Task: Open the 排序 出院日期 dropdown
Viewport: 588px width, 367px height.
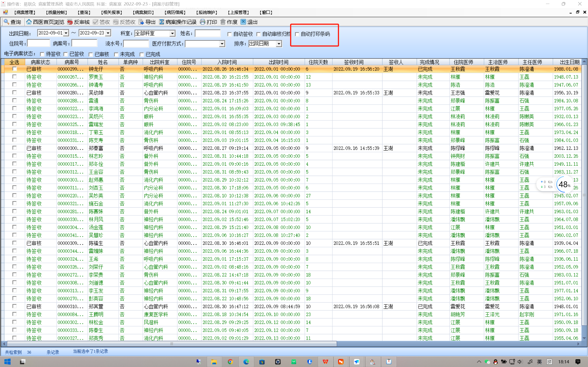Action: tap(279, 44)
